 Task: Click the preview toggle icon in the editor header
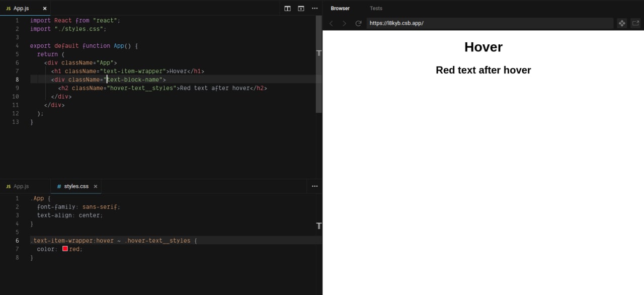301,9
